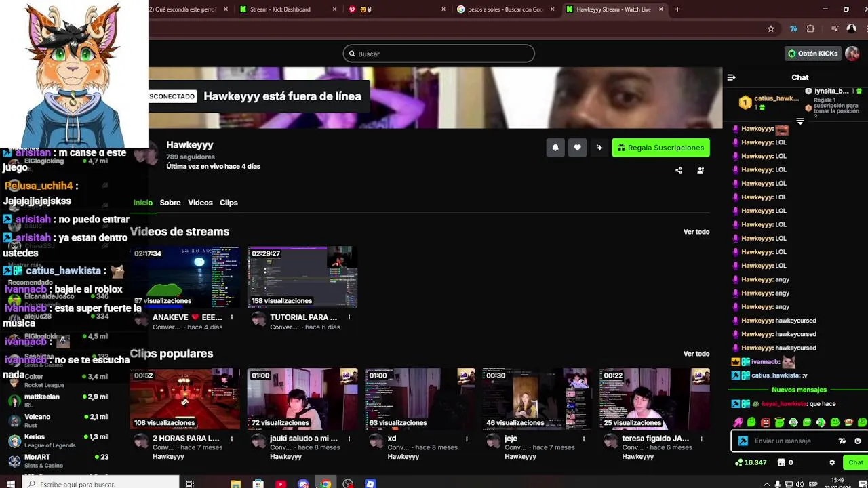The width and height of the screenshot is (868, 488).
Task: Click the sparkle icon beside the heart
Action: 599,148
